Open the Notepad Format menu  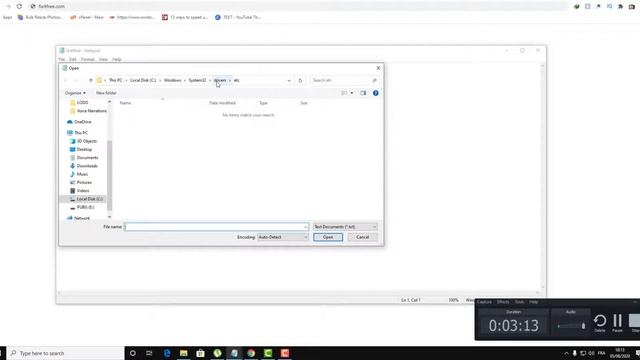point(87,60)
